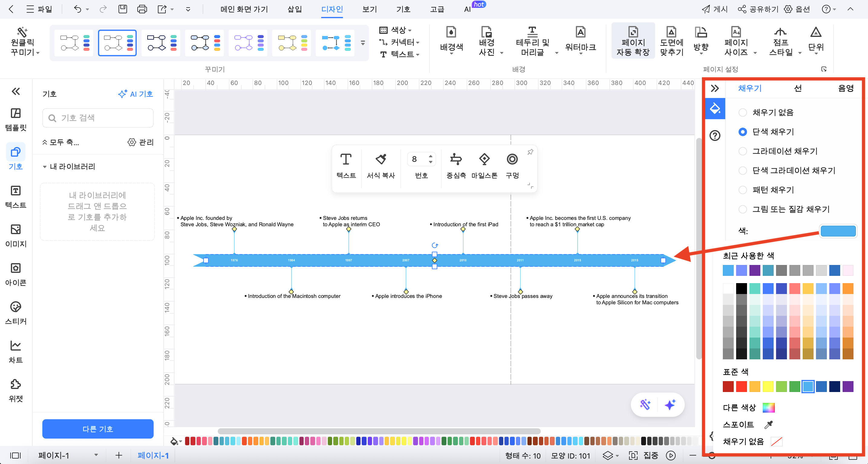
Task: Add a new page with plus button
Action: (x=119, y=456)
